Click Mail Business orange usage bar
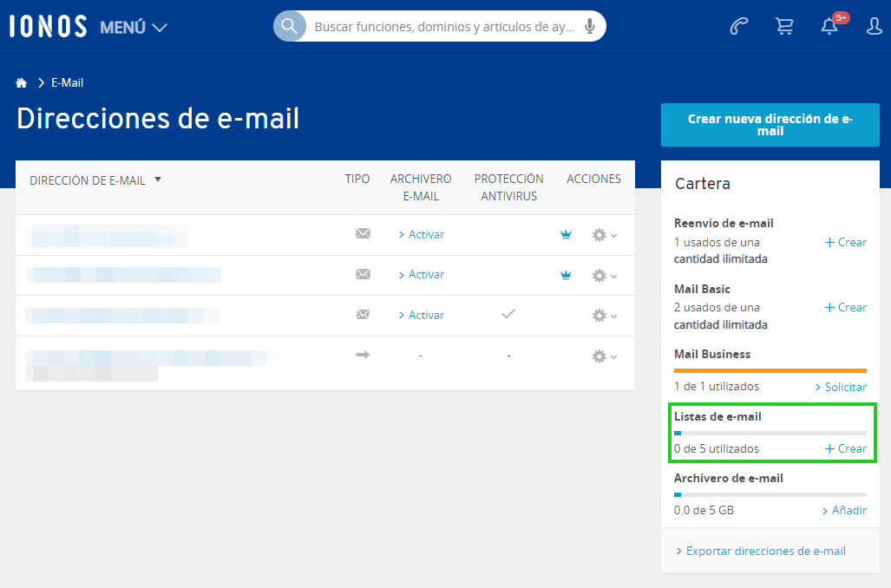This screenshot has height=588, width=891. (770, 370)
